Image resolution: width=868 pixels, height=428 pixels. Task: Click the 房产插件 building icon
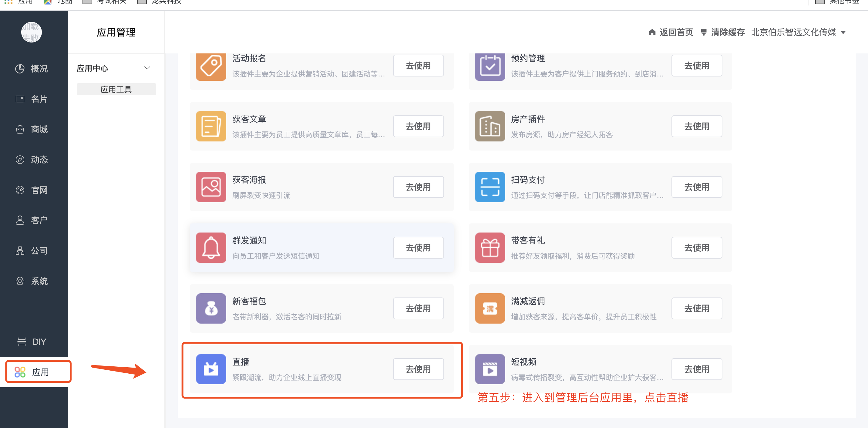click(x=490, y=126)
